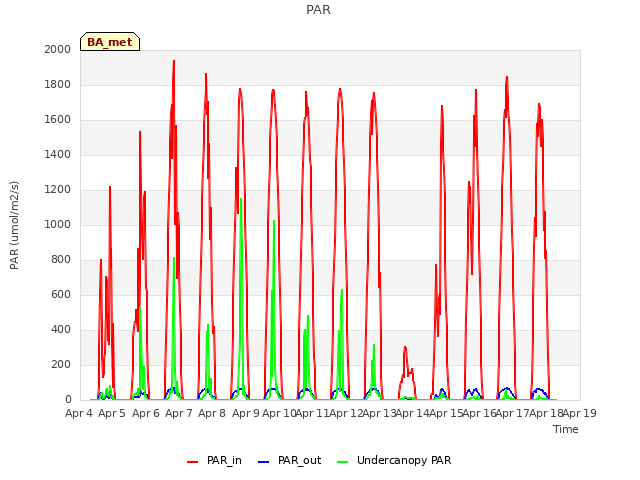The height and width of the screenshot is (480, 640).
Task: Click the Apr 6 x-axis tick label
Action: coord(146,413)
